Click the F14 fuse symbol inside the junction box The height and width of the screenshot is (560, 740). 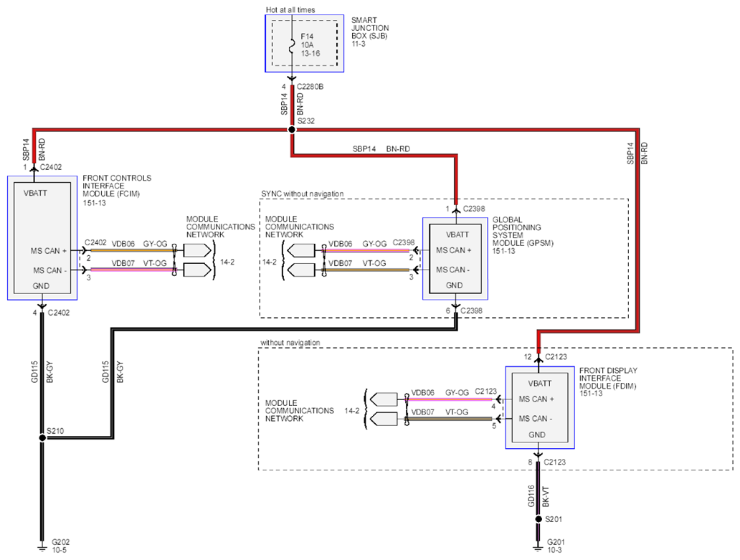[292, 45]
